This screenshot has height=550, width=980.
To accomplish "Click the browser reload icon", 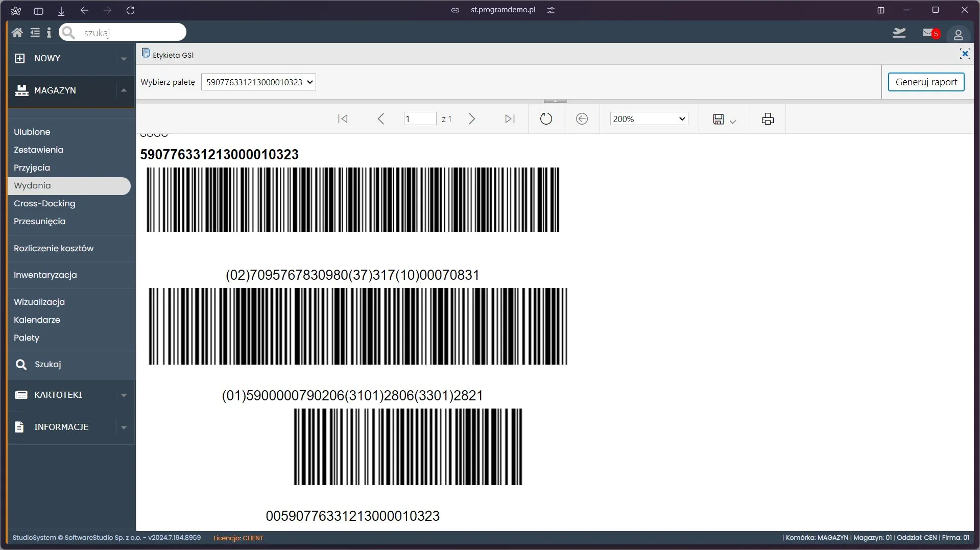I will click(x=130, y=10).
